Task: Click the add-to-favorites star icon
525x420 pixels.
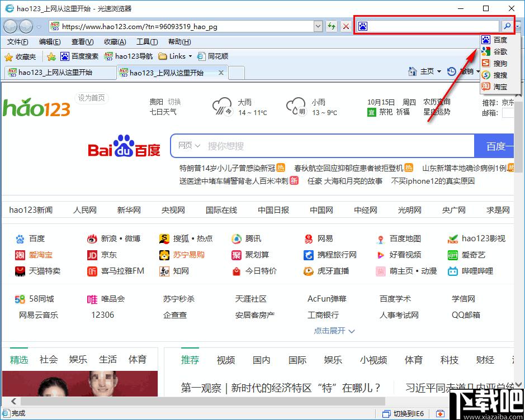Action: pos(51,56)
